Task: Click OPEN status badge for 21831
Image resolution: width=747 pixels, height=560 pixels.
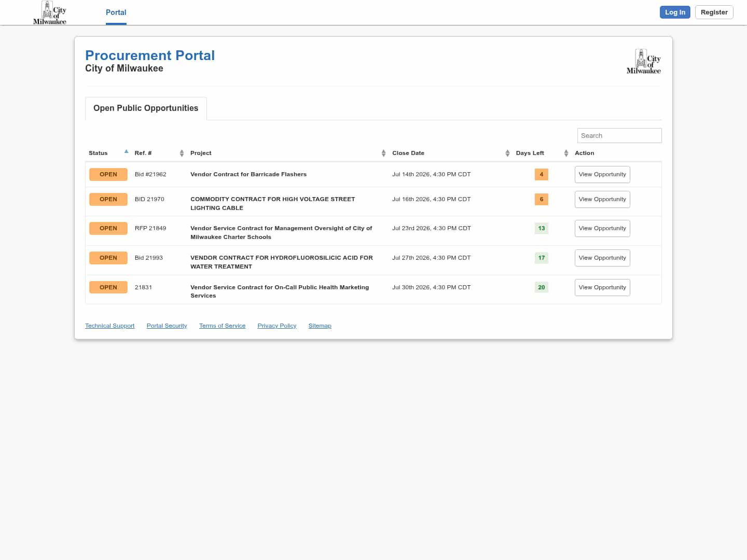Action: coord(108,288)
